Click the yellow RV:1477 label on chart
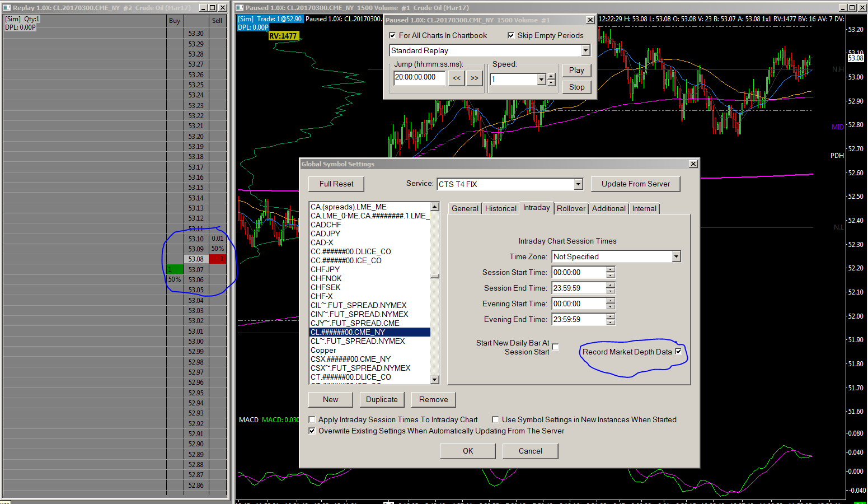 [x=283, y=36]
